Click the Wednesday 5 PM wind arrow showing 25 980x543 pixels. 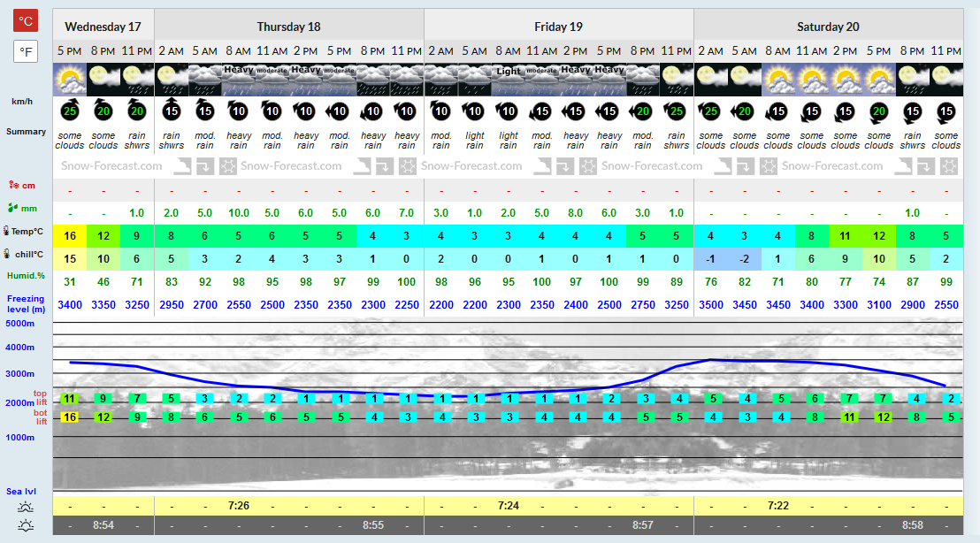[x=69, y=111]
